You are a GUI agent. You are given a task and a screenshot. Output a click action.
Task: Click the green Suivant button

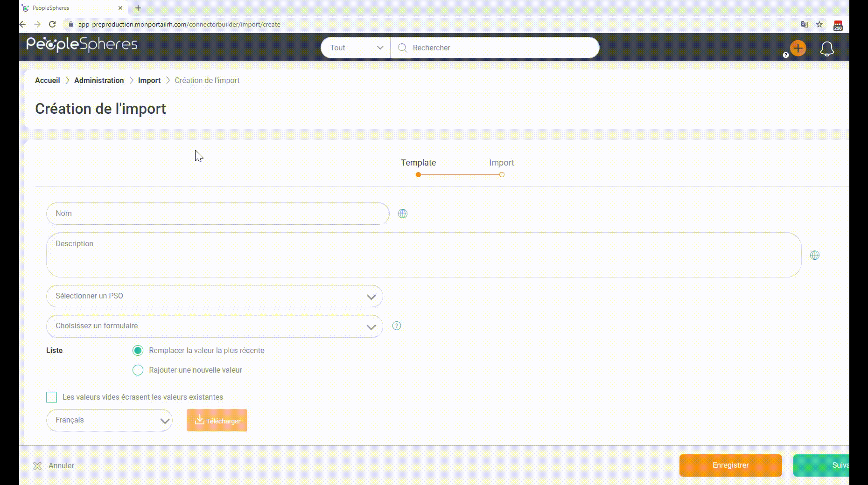821,465
